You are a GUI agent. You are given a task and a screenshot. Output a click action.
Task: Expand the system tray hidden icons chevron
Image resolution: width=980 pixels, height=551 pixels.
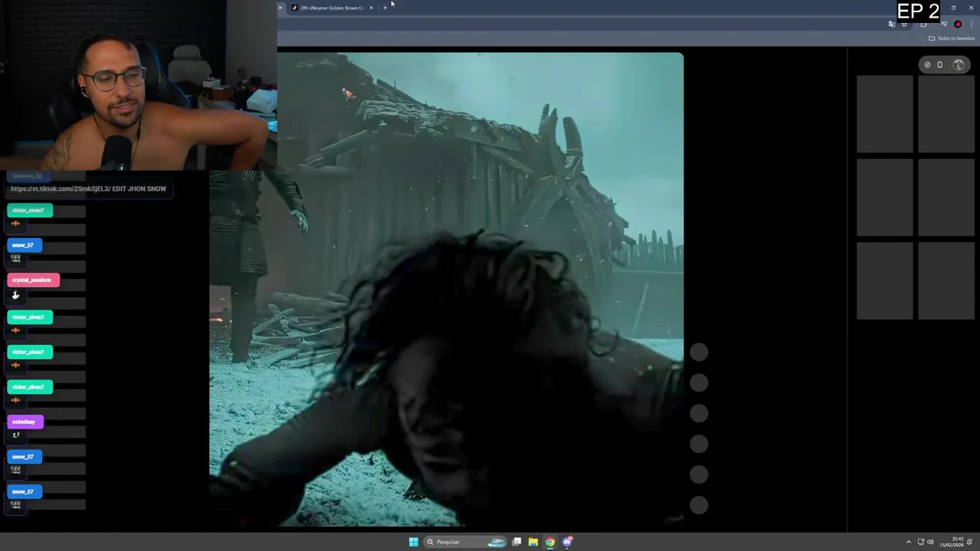click(x=909, y=542)
